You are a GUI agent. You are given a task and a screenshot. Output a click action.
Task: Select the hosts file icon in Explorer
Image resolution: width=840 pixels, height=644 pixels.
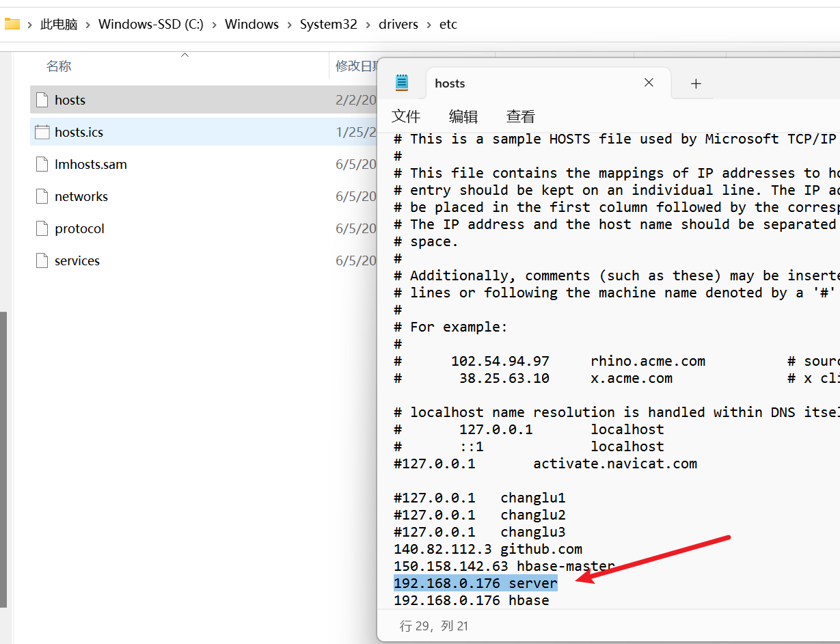[x=42, y=100]
